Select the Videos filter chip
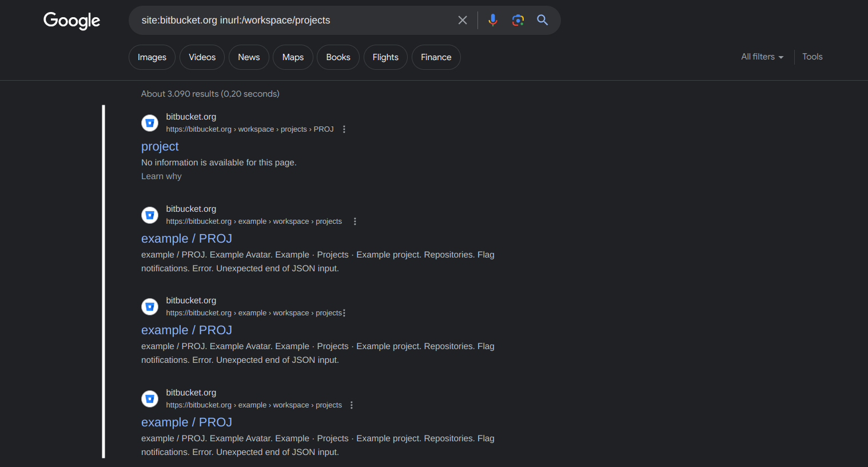 coord(202,57)
